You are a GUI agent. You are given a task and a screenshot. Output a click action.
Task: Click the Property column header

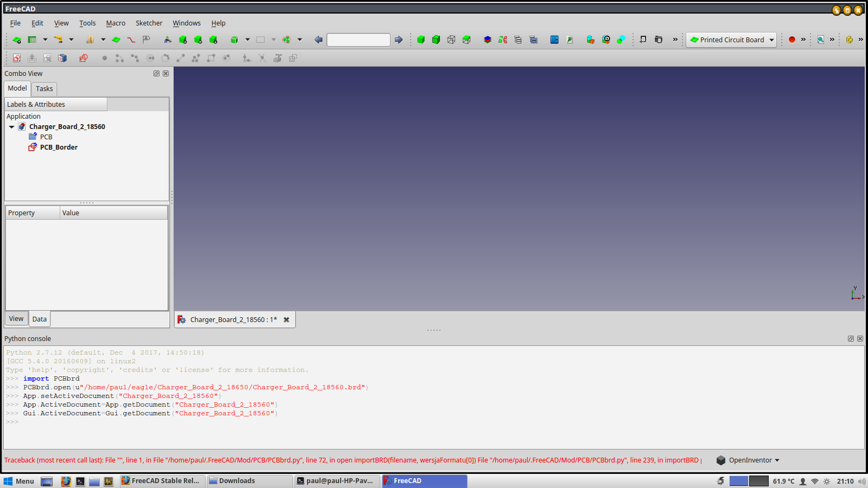pos(33,213)
